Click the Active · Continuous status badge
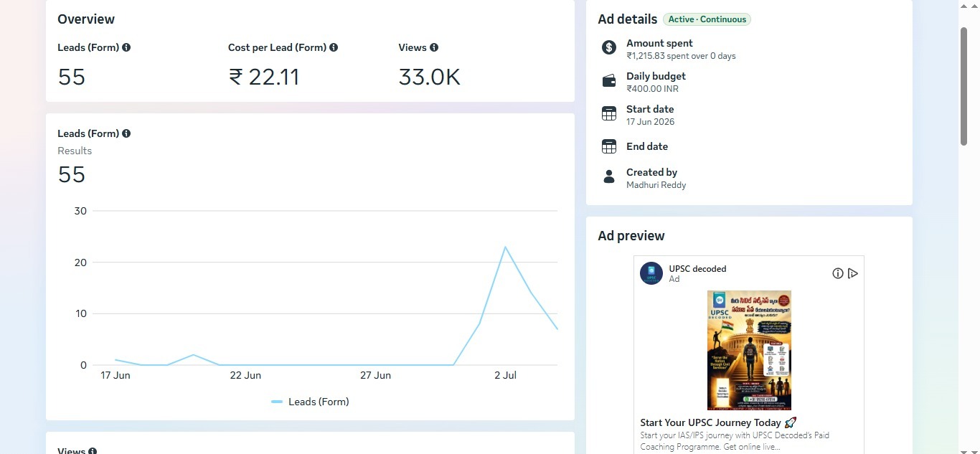The image size is (980, 454). click(x=707, y=19)
